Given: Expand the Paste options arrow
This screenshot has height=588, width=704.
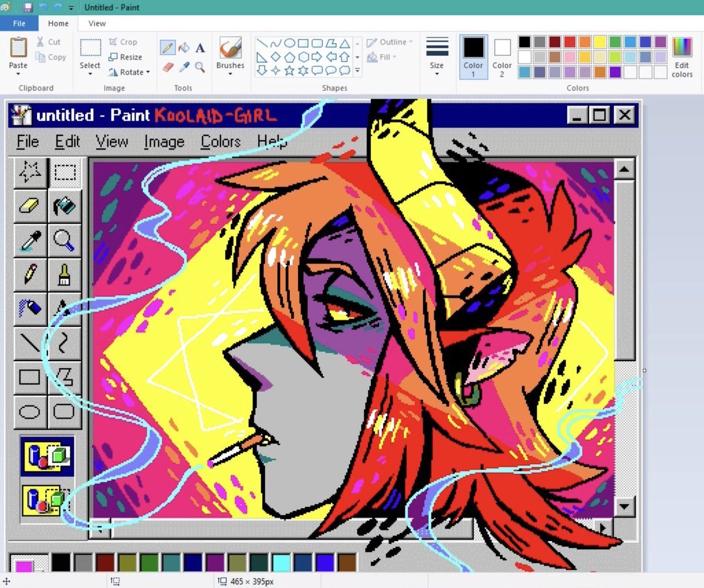Looking at the screenshot, I should [18, 74].
